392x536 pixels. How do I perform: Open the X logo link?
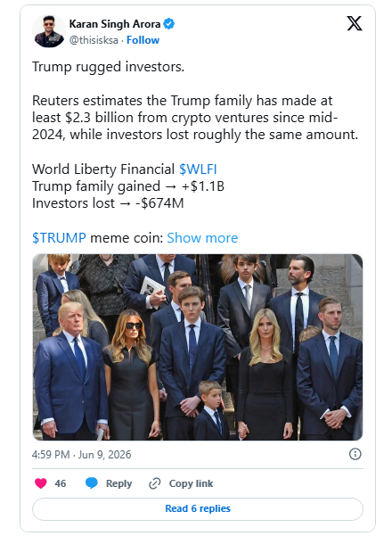354,23
